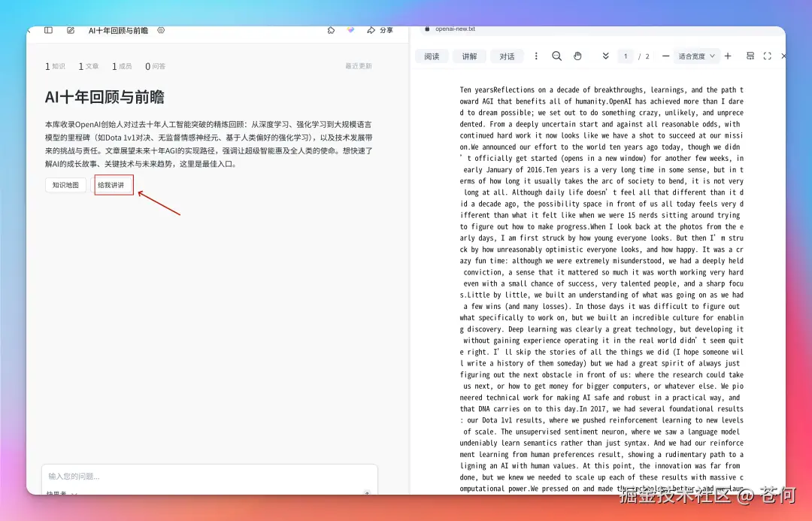Open the 适合宽度 zoom dropdown
Image resolution: width=812 pixels, height=521 pixels.
[x=695, y=56]
